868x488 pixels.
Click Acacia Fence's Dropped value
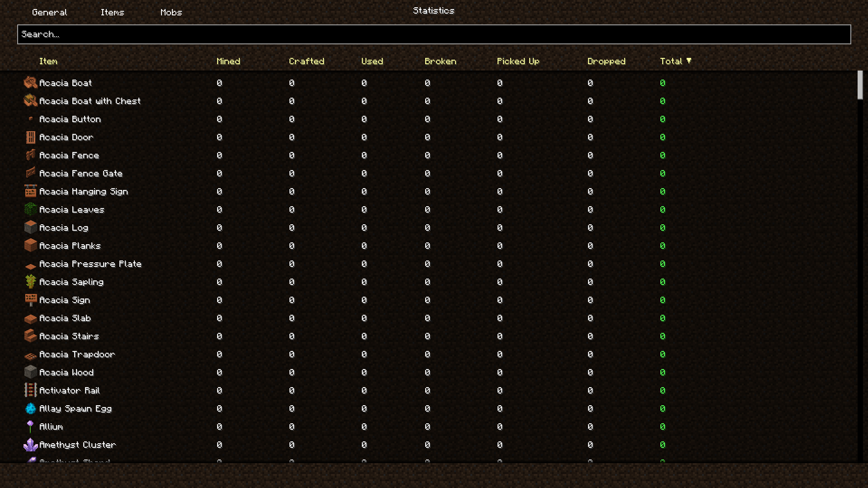590,155
